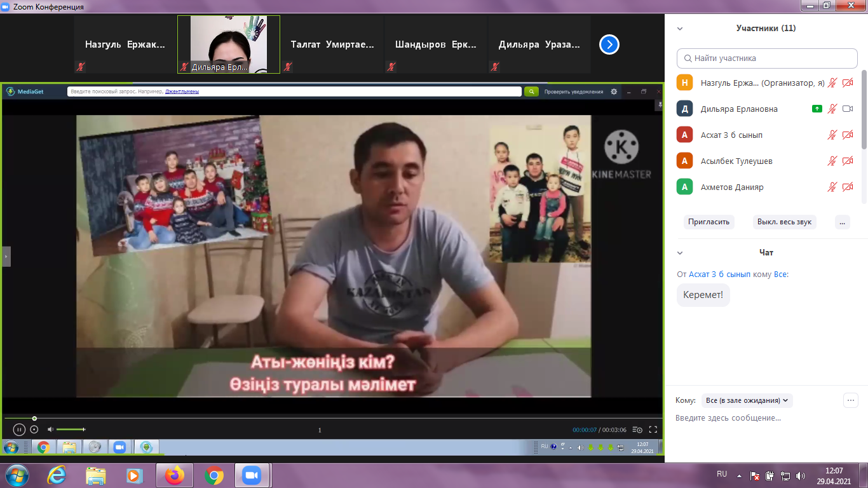The width and height of the screenshot is (868, 488).
Task: Open Windows Explorer folder on taskbar
Action: tap(96, 475)
